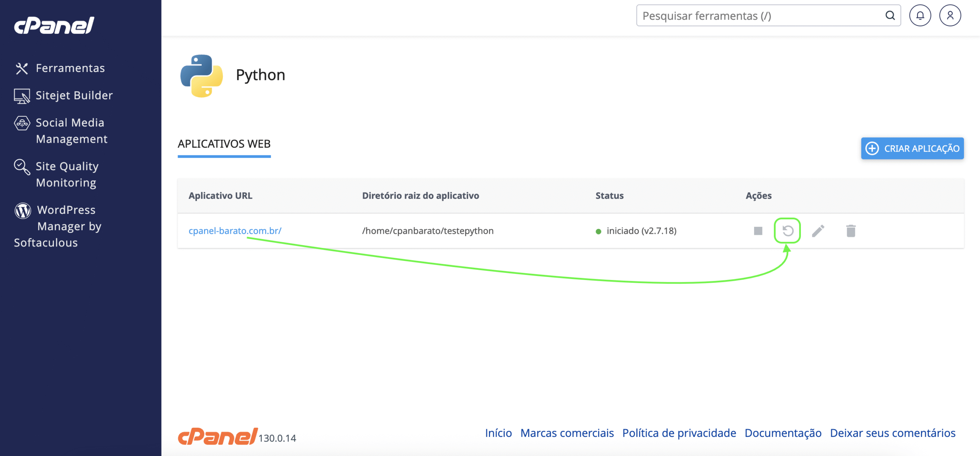
Task: Click the Diretório raiz do aplicativo header
Action: pos(421,195)
